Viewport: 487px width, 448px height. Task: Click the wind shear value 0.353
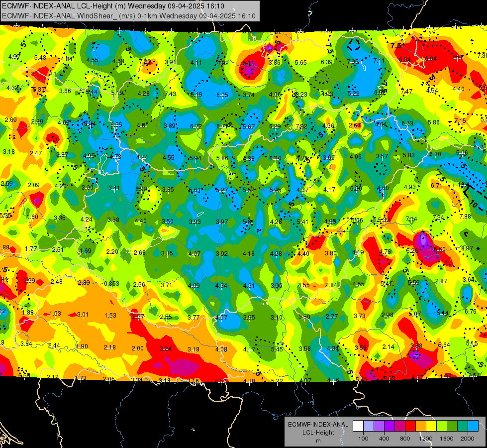111,284
